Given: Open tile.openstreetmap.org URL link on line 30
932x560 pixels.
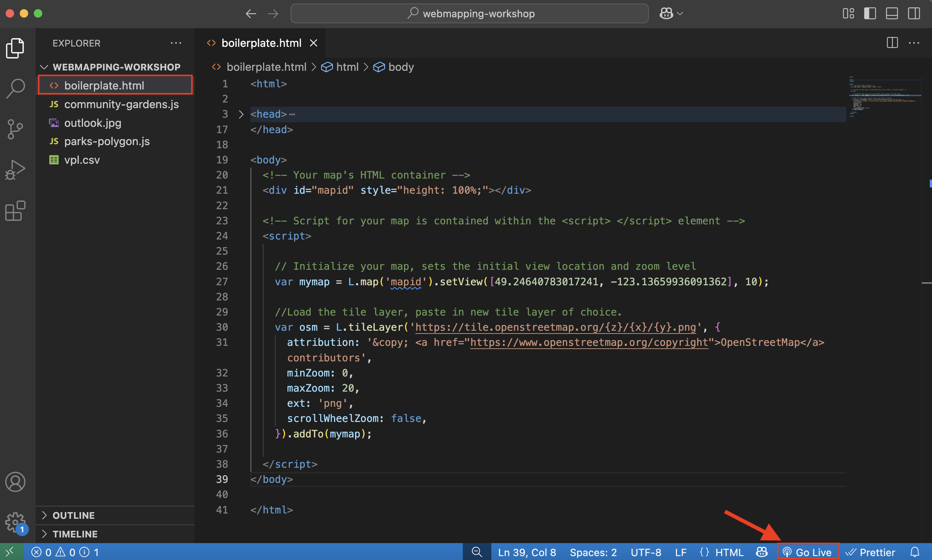Looking at the screenshot, I should pos(555,327).
